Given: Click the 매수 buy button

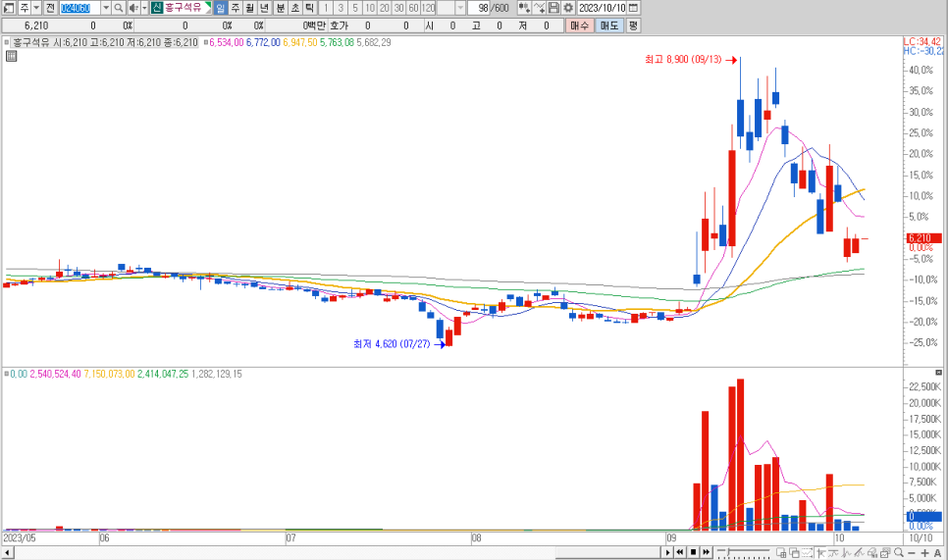Looking at the screenshot, I should point(580,25).
